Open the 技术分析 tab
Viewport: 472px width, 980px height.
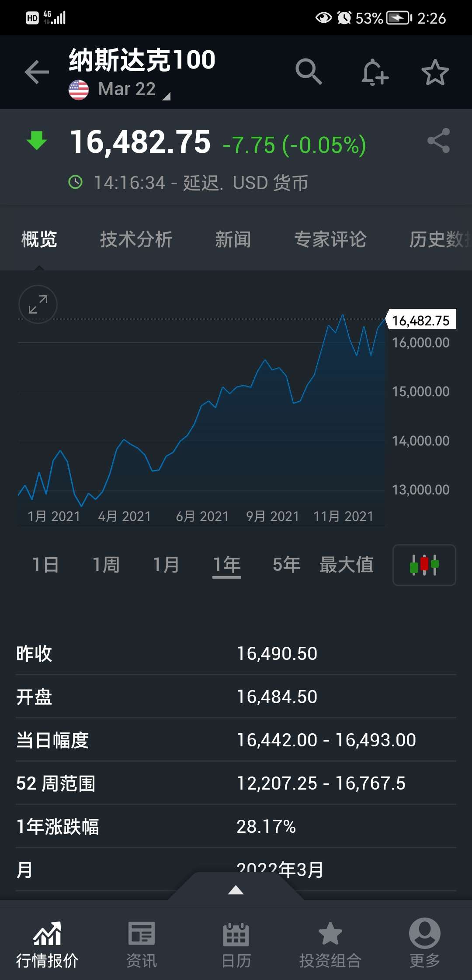(x=136, y=239)
